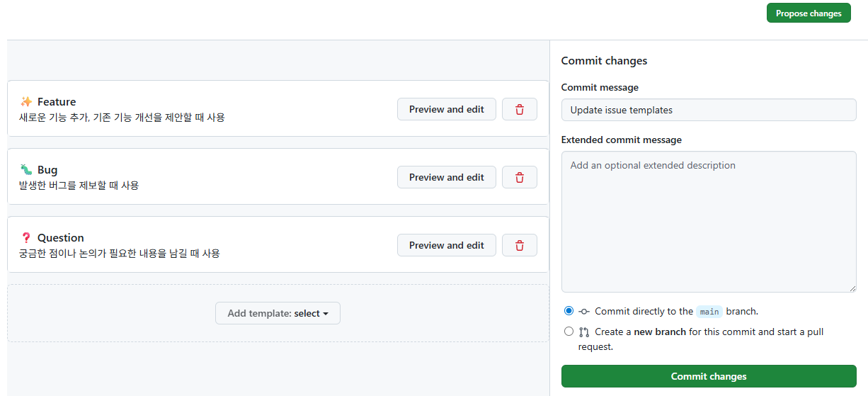Grab the textarea resize handle corner

[x=852, y=288]
